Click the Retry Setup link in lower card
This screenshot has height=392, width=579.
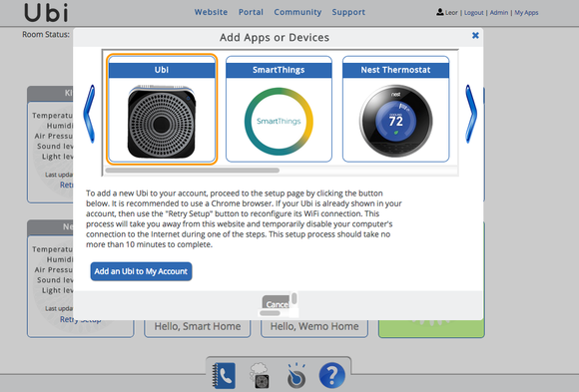pyautogui.click(x=80, y=319)
